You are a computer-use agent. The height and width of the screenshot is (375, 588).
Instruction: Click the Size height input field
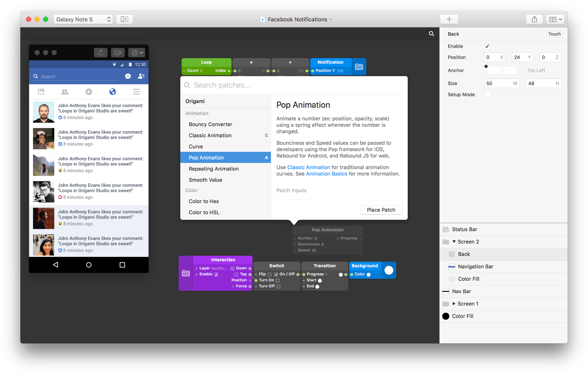[x=543, y=84]
